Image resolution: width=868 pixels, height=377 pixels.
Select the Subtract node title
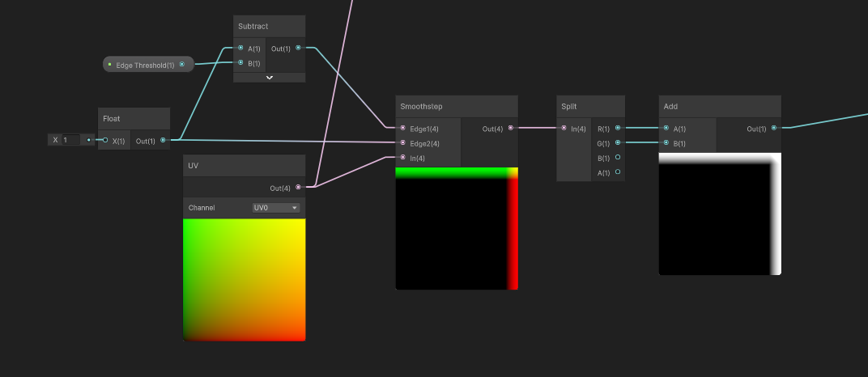(x=253, y=26)
